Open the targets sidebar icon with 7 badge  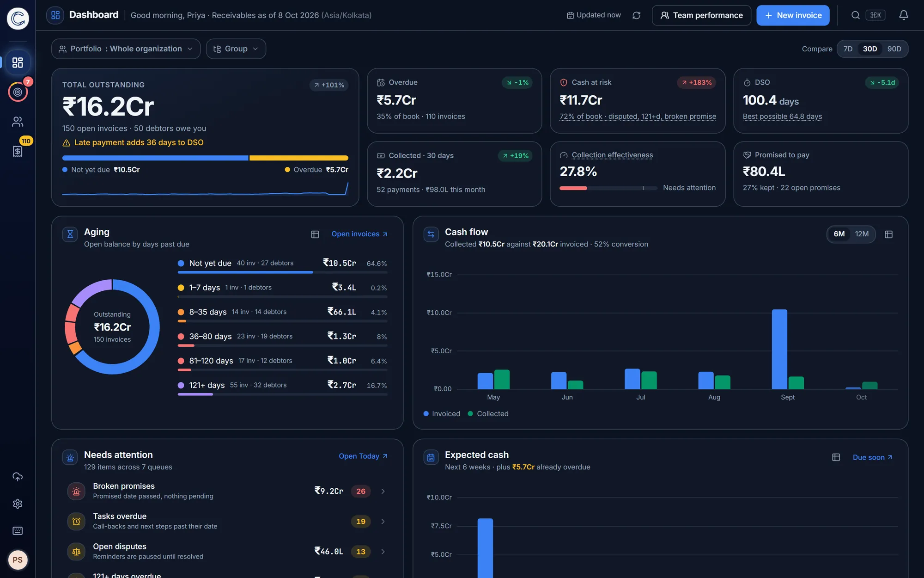[18, 92]
